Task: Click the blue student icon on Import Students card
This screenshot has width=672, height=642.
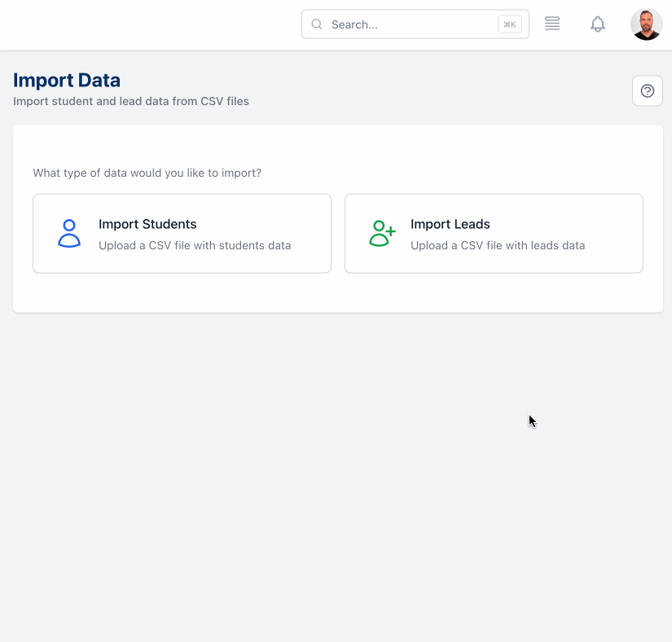Action: 68,233
